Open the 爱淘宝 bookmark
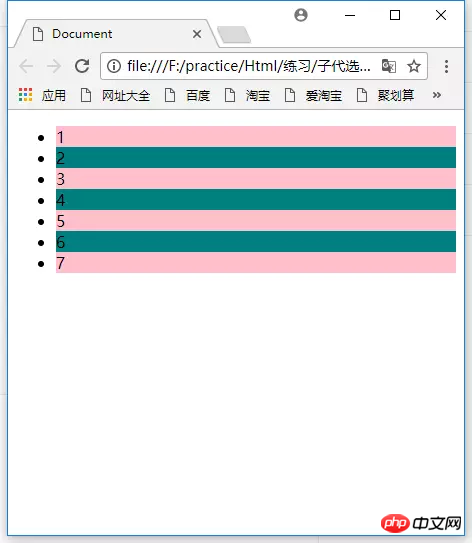 (313, 95)
